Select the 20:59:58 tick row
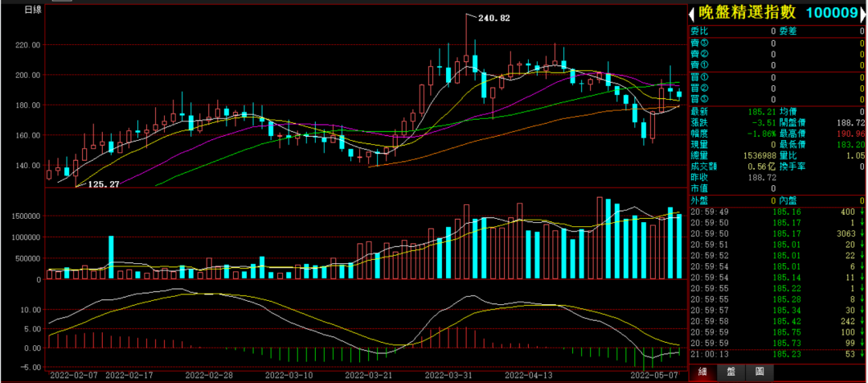This screenshot has height=383, width=868. pyautogui.click(x=777, y=321)
